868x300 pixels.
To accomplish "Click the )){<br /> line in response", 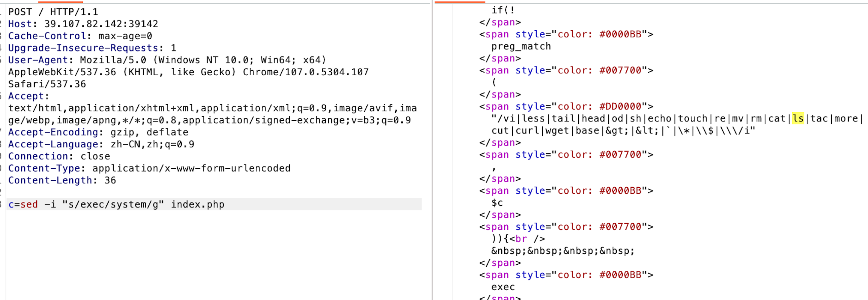I will [x=518, y=239].
